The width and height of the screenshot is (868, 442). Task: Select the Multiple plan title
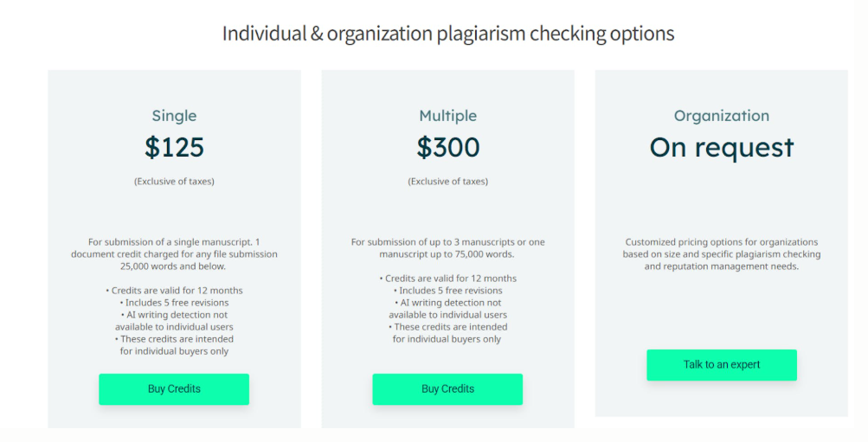click(447, 116)
